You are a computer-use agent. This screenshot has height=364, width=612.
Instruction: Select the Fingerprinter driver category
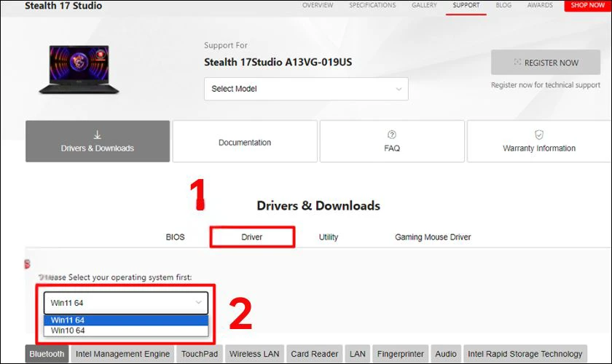(401, 354)
